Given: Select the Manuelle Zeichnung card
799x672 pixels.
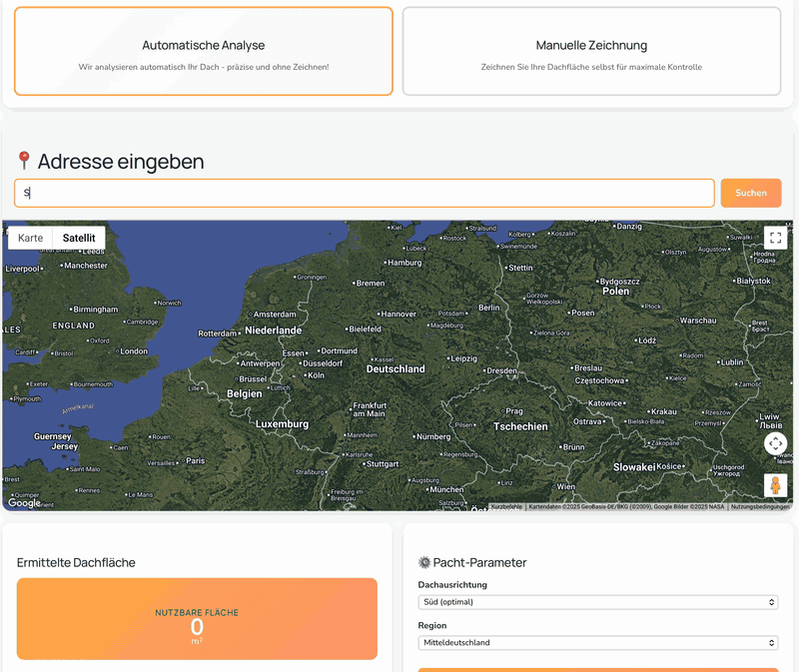Looking at the screenshot, I should [591, 51].
